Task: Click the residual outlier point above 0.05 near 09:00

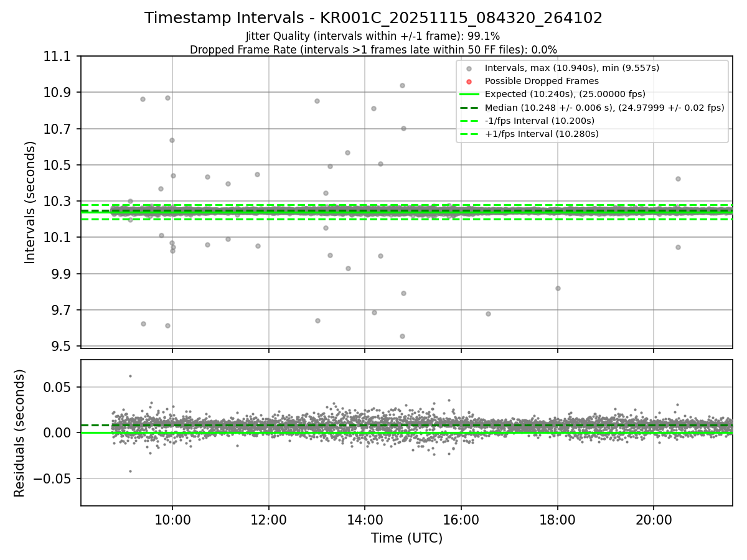Action: [130, 376]
